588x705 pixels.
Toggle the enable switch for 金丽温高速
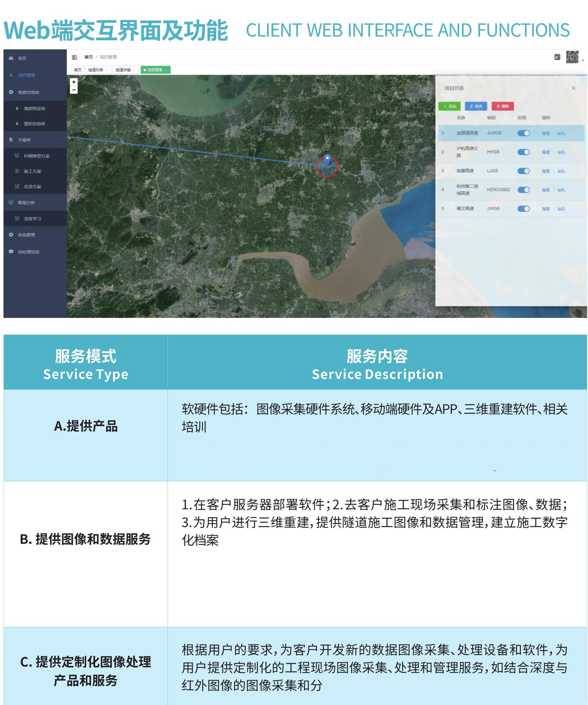pyautogui.click(x=523, y=133)
